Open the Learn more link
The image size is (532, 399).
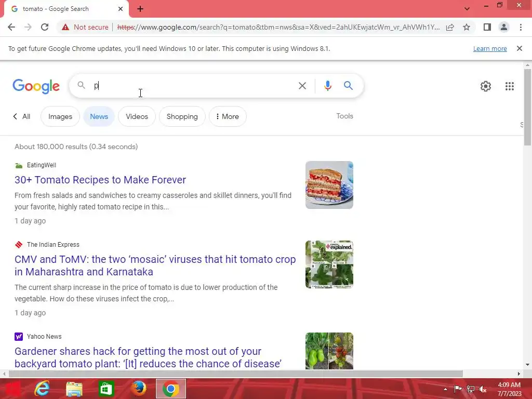[x=490, y=48]
